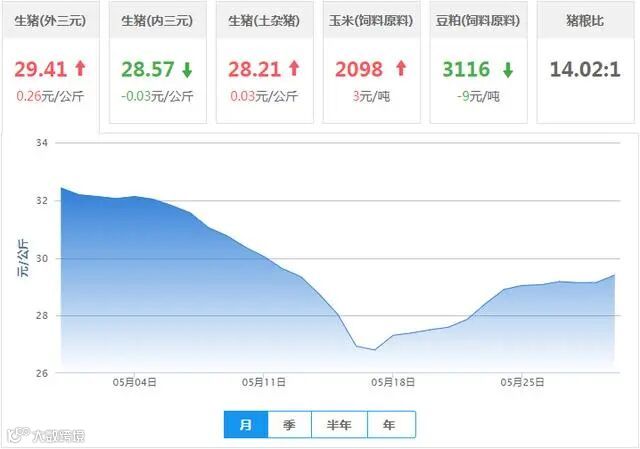The image size is (640, 449).
Task: Click the 30 y-axis label
Action: click(x=42, y=258)
